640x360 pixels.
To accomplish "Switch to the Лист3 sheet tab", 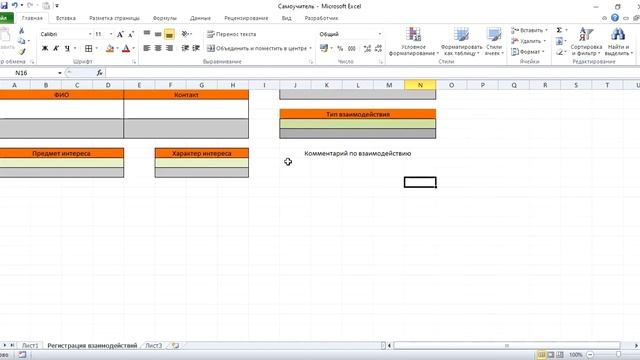I will pos(153,345).
